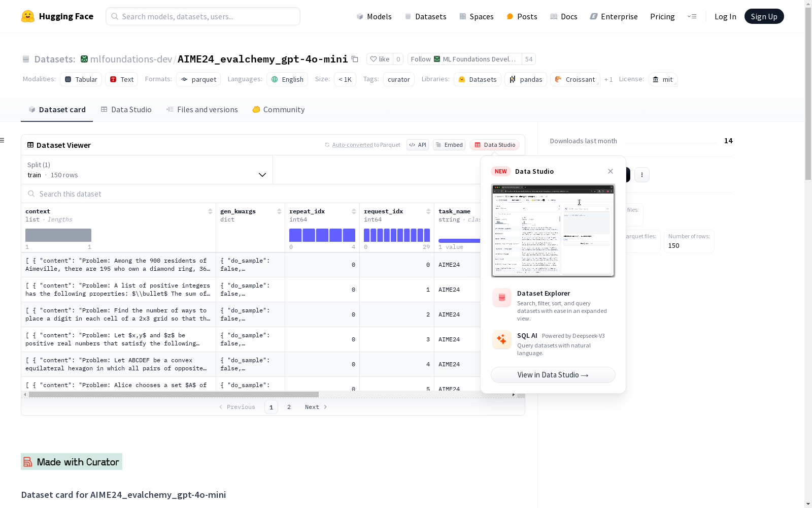Image resolution: width=812 pixels, height=508 pixels.
Task: Open the Community tab
Action: tap(279, 110)
